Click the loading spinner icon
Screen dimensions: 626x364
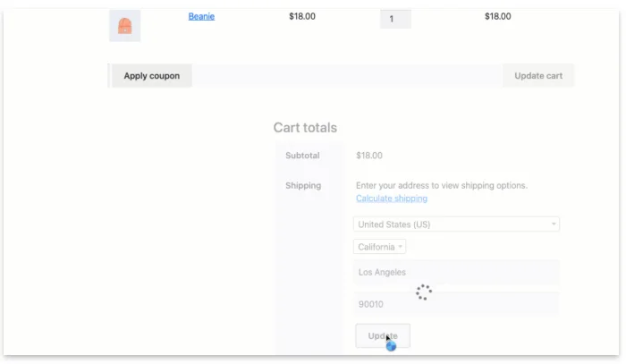[424, 292]
